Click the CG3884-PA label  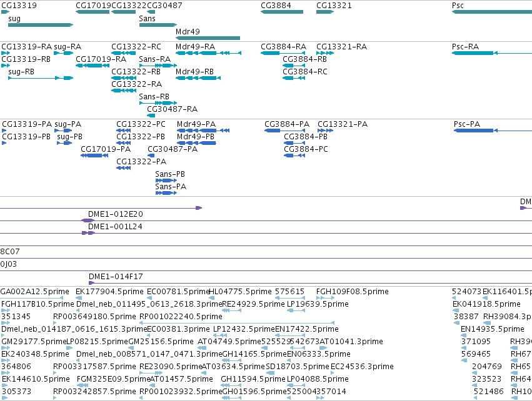(287, 124)
